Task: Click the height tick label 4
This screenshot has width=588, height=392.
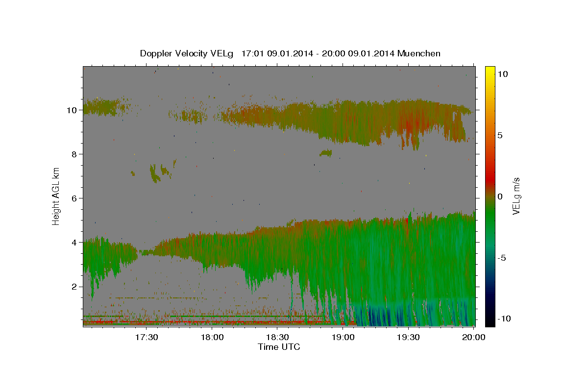Action: point(74,243)
